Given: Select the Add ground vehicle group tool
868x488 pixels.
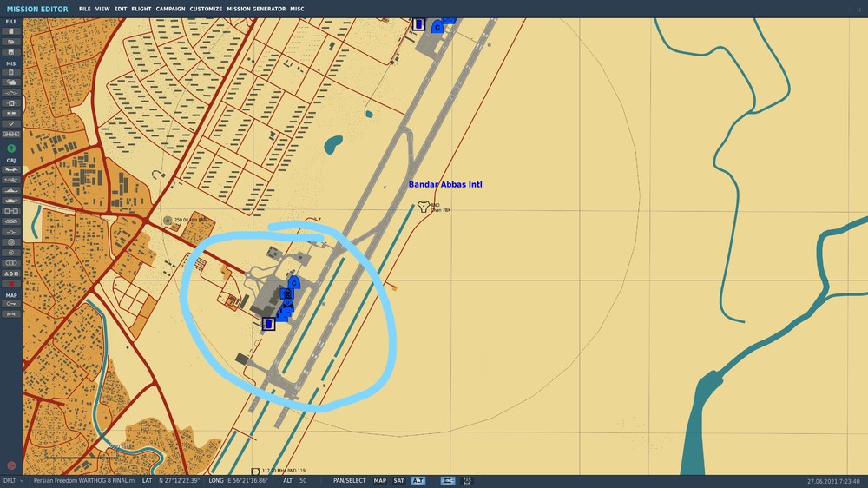Looking at the screenshot, I should (11, 201).
